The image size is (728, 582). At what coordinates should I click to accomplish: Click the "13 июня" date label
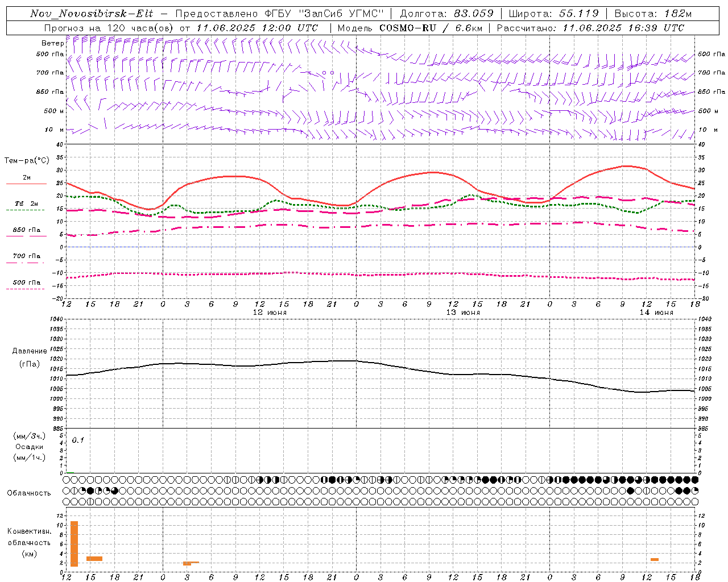point(463,313)
